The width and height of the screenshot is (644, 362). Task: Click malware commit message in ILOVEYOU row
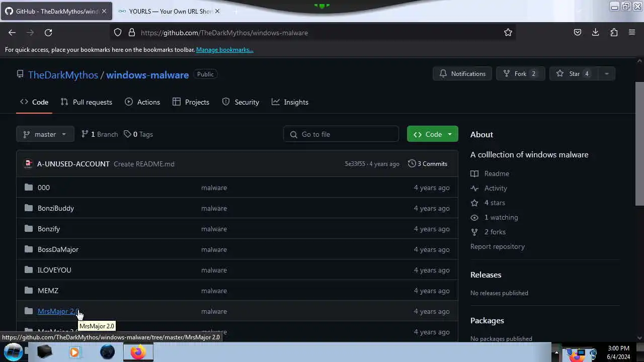click(214, 270)
